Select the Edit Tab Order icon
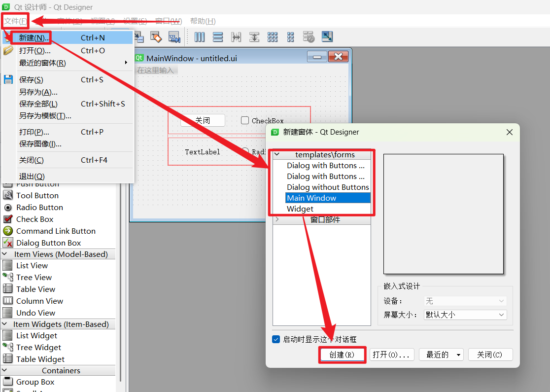 click(x=174, y=37)
